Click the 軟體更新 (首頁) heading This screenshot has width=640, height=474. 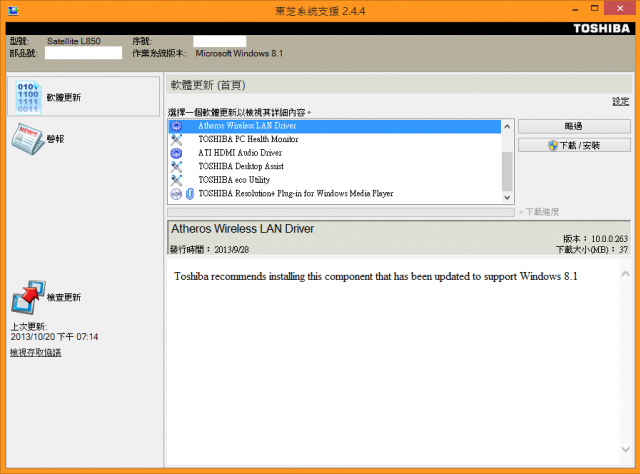pos(208,85)
